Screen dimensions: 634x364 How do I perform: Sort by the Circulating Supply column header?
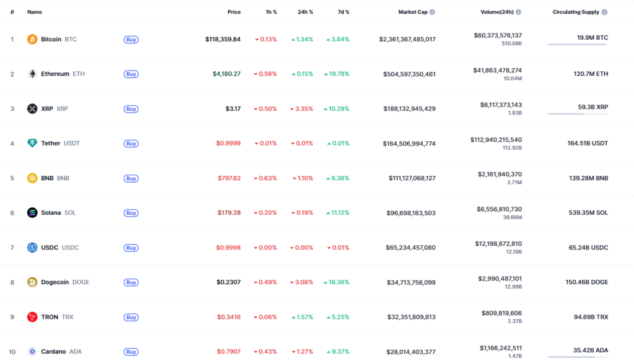[576, 12]
